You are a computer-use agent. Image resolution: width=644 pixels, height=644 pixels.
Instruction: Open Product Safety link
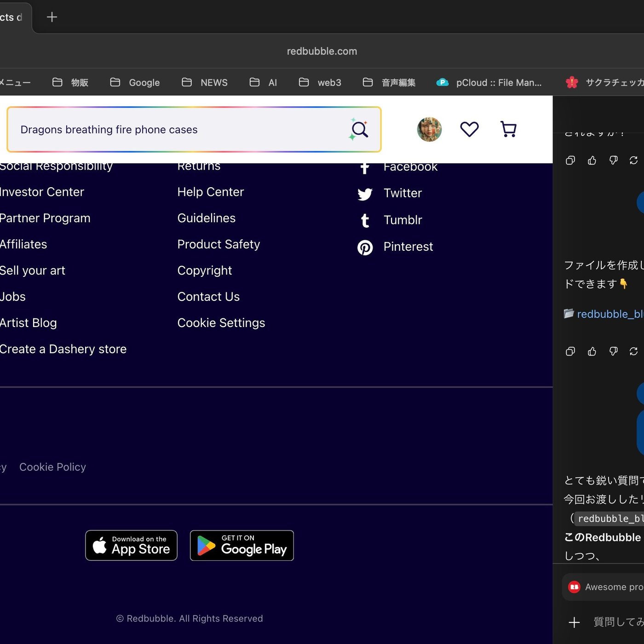coord(218,244)
